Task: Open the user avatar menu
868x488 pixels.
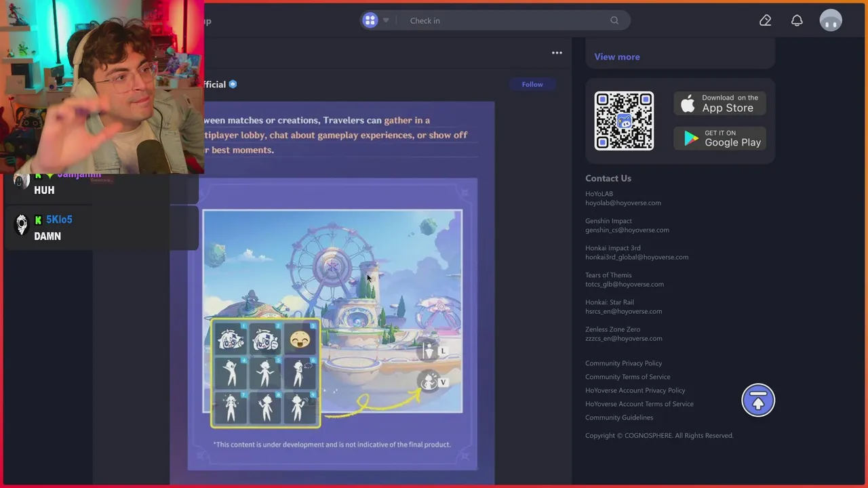Action: (x=831, y=20)
